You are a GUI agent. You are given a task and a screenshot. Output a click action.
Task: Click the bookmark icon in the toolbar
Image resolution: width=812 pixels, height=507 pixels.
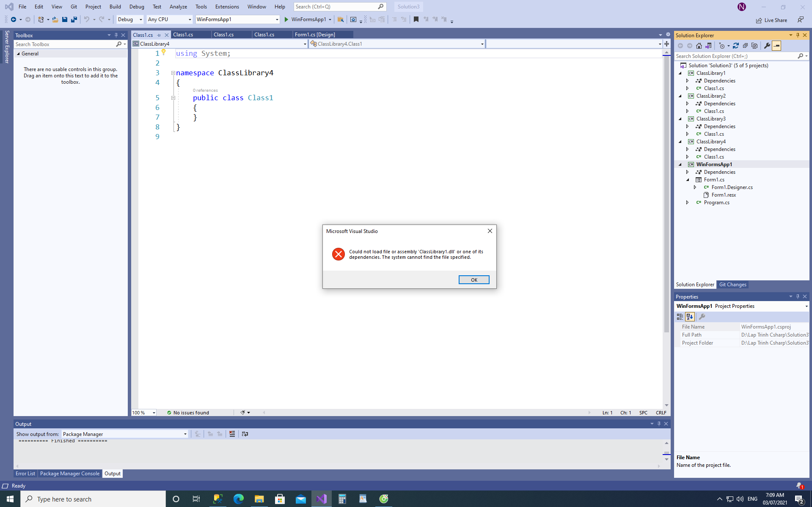[416, 19]
